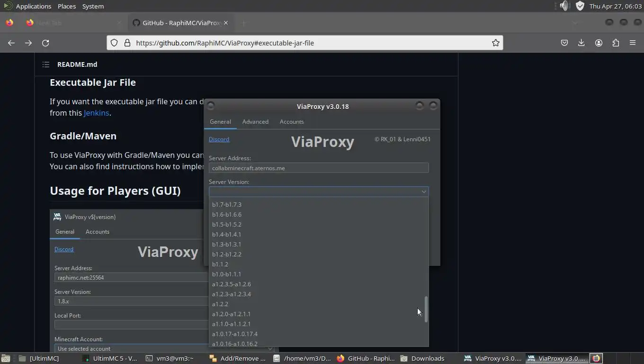Image resolution: width=644 pixels, height=364 pixels.
Task: Select version a1.2.2
Action: (319, 304)
